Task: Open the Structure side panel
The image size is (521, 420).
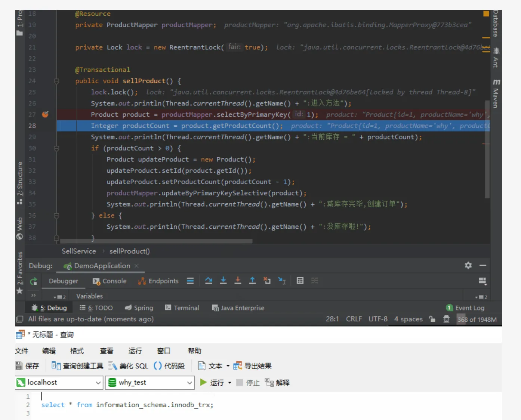Action: [20, 183]
